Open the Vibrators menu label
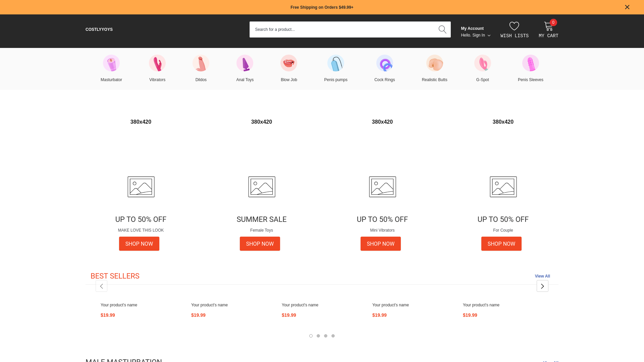Viewport: 644px width, 362px height. (x=157, y=80)
